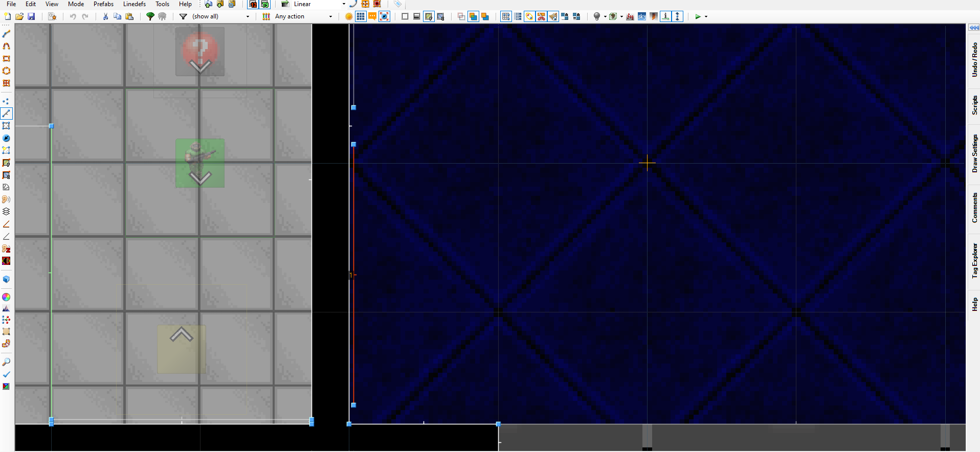Click the Cut scissors icon

tap(105, 16)
